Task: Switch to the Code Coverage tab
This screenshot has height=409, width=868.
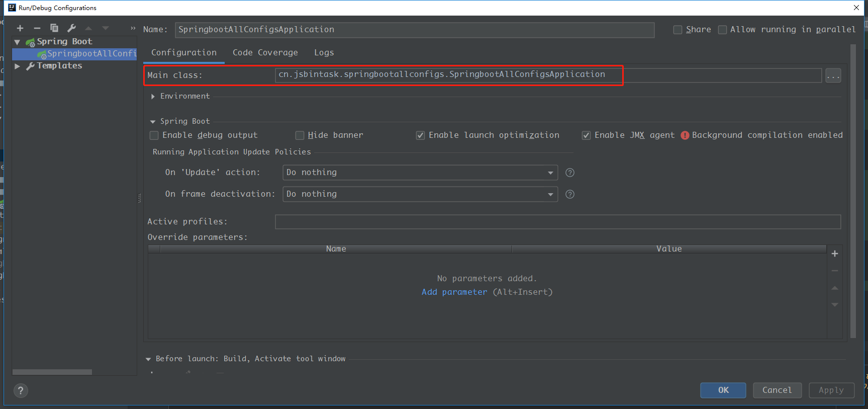Action: pyautogui.click(x=265, y=52)
